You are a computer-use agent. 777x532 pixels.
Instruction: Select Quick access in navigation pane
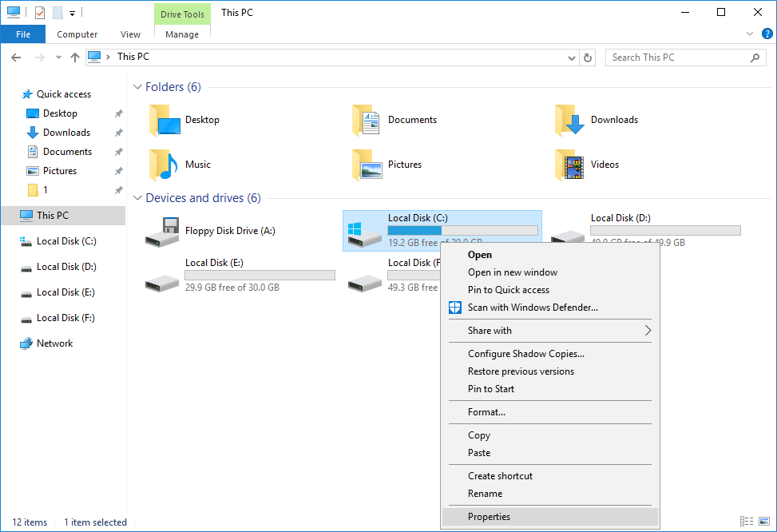click(63, 94)
